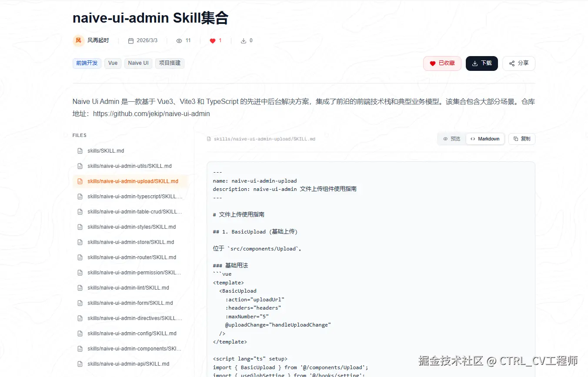Click code line :maxNumber="5"
588x377 pixels.
pyautogui.click(x=247, y=317)
